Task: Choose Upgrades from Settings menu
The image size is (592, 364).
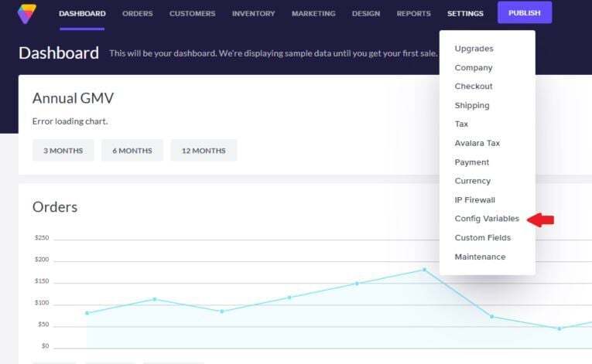Action: point(474,49)
